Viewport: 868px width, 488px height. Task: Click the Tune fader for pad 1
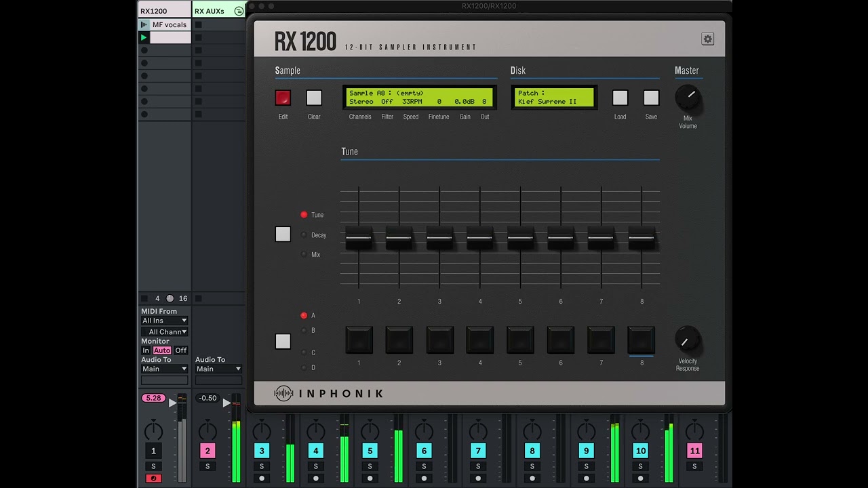coord(359,238)
